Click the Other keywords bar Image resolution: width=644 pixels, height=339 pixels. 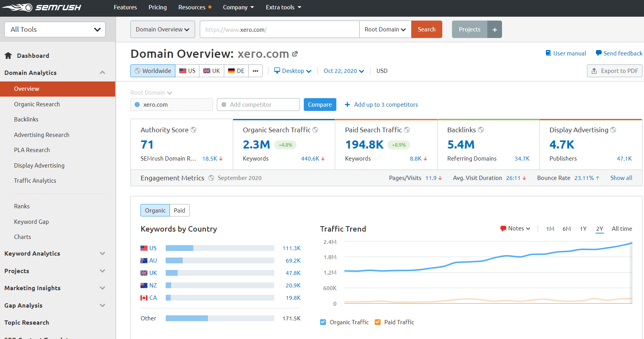coord(220,318)
